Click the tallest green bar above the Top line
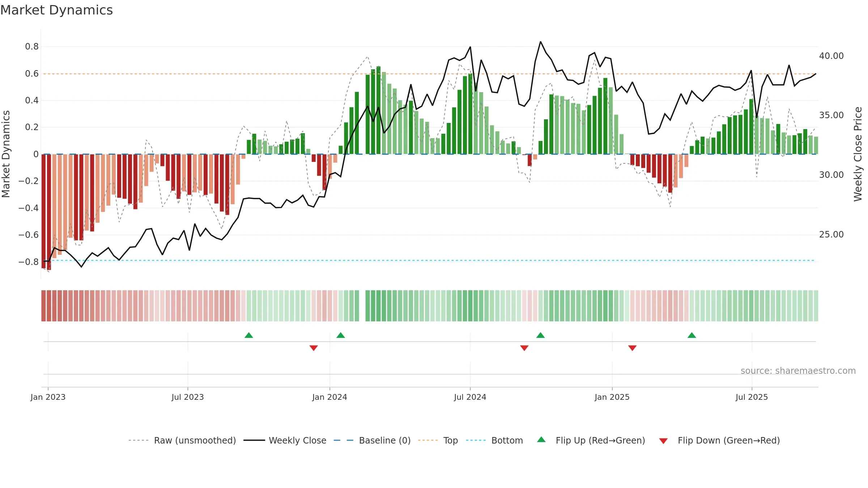Viewport: 868px width, 488px height. (378, 110)
